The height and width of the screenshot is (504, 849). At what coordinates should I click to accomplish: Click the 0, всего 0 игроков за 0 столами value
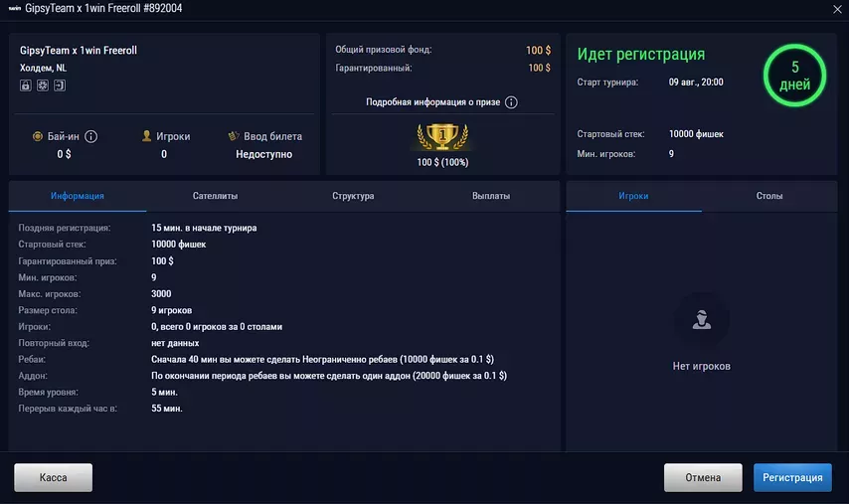(217, 327)
